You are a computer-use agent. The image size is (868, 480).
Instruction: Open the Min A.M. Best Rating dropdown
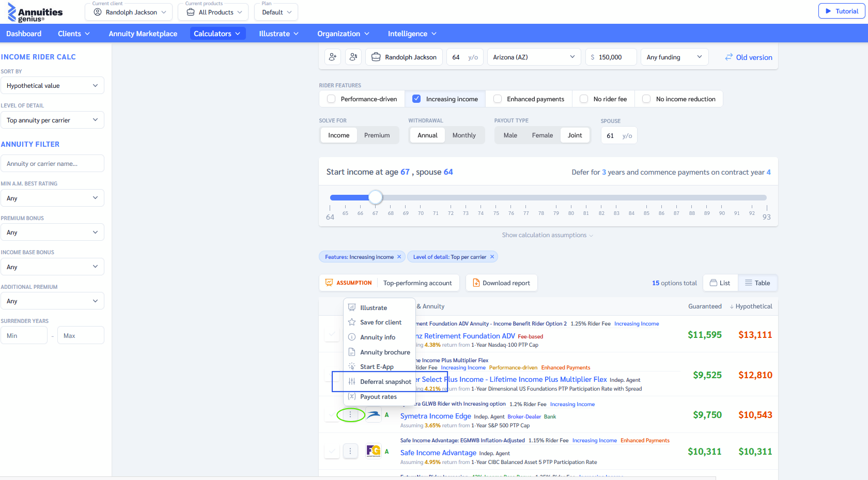point(52,198)
